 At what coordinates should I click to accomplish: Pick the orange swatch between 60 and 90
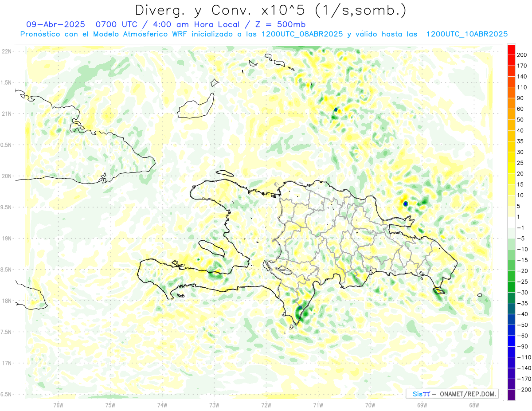tap(511, 104)
